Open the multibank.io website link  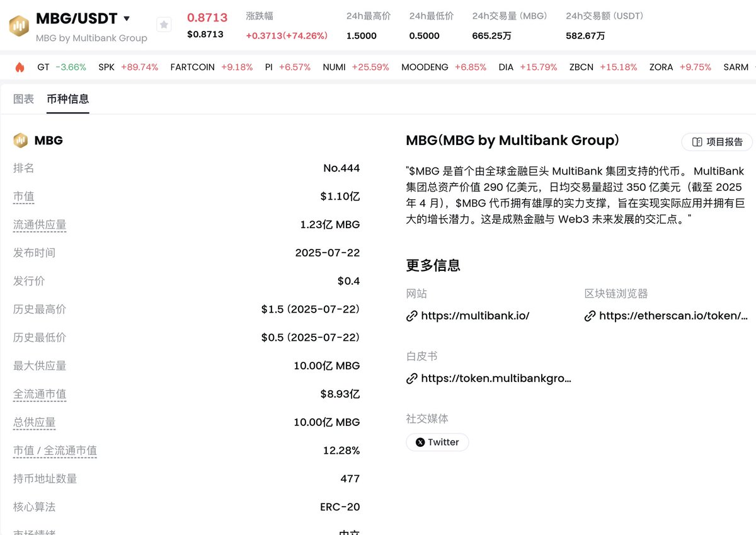[x=475, y=316]
